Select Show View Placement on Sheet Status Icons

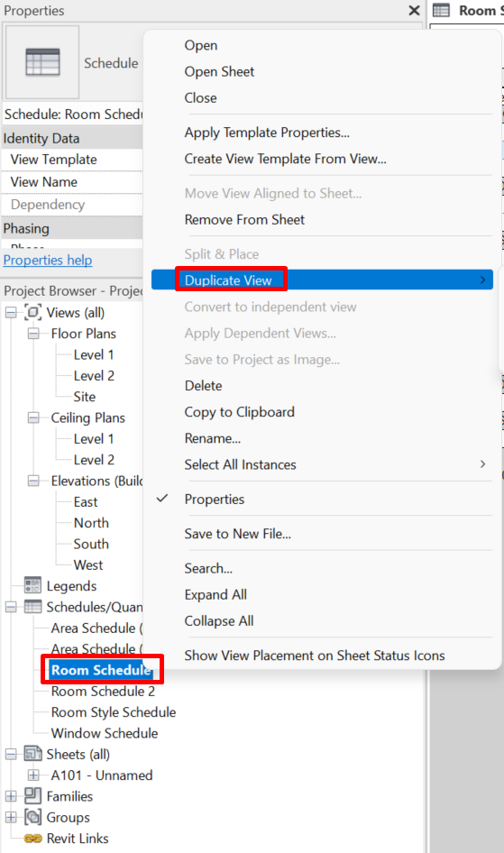coord(315,655)
